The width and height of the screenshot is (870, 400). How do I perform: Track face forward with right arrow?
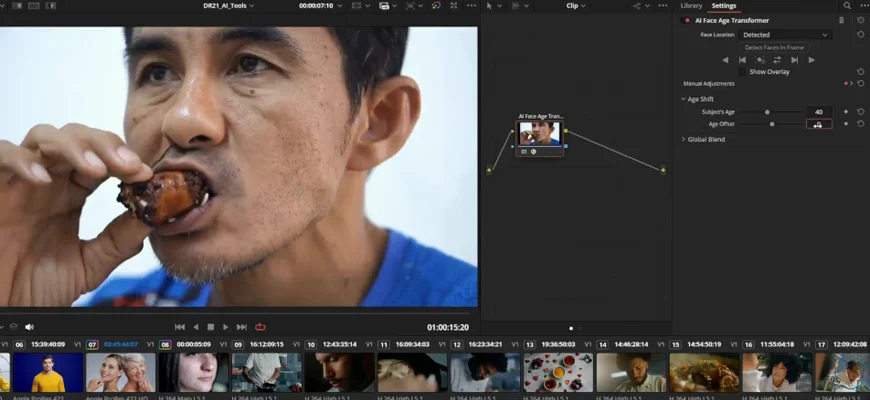click(x=812, y=60)
